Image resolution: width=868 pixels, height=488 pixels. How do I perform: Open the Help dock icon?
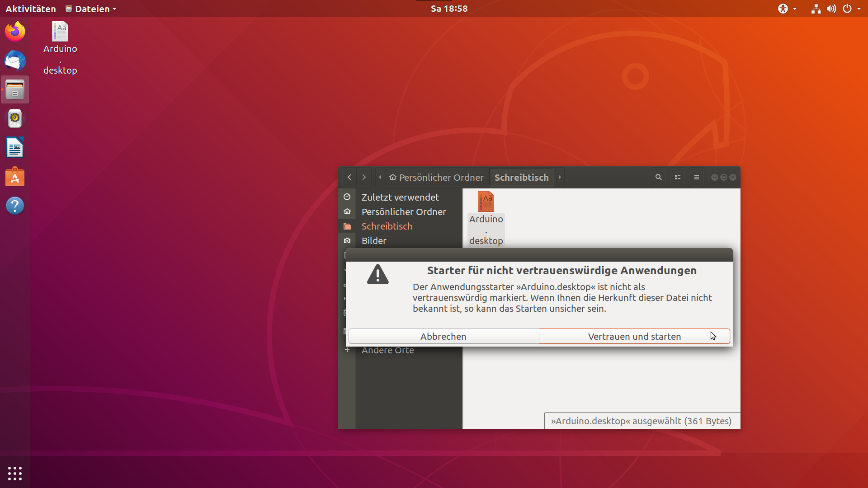click(15, 206)
